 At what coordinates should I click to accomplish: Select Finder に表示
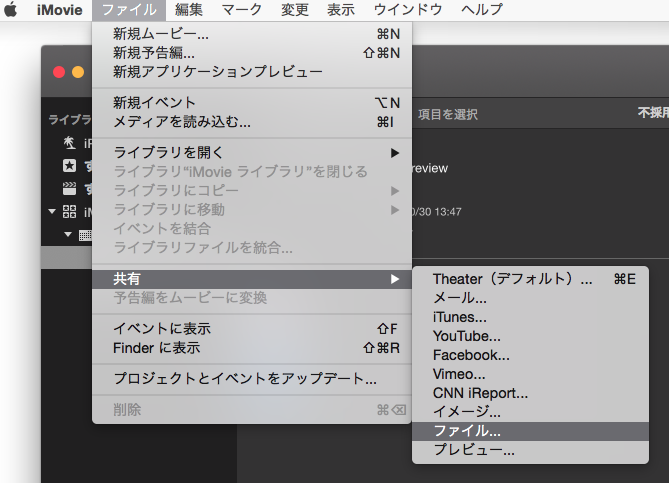pos(252,348)
